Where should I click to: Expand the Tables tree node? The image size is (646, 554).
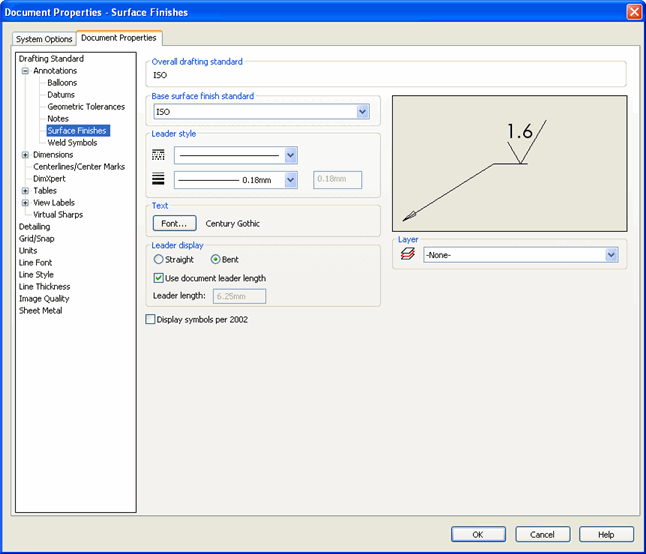pyautogui.click(x=25, y=191)
